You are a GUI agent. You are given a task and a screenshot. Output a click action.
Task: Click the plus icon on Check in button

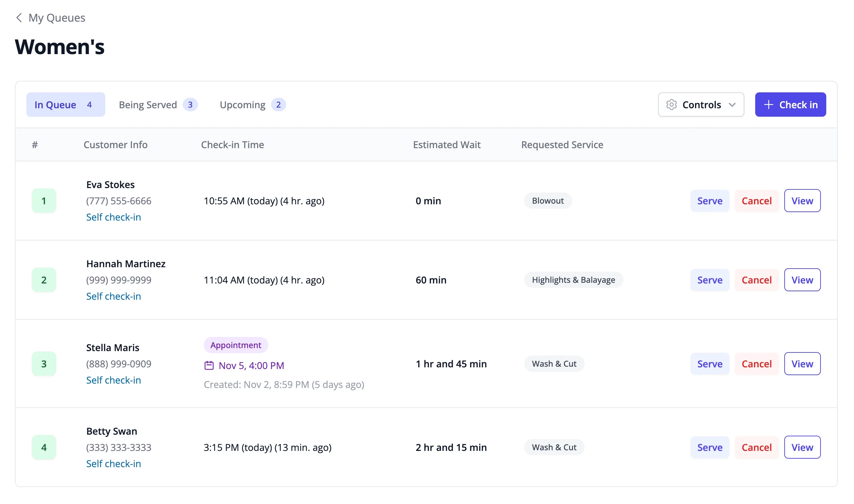coord(768,105)
